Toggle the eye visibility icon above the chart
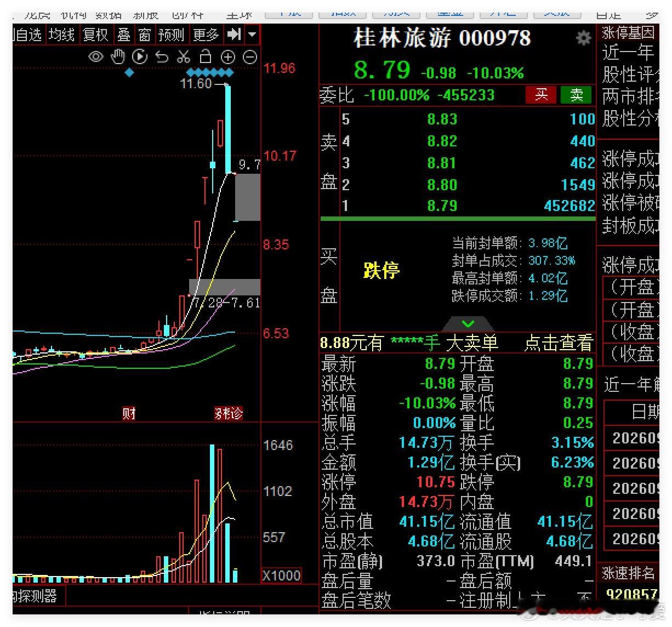Screen dimensions: 672x627 pos(96,56)
